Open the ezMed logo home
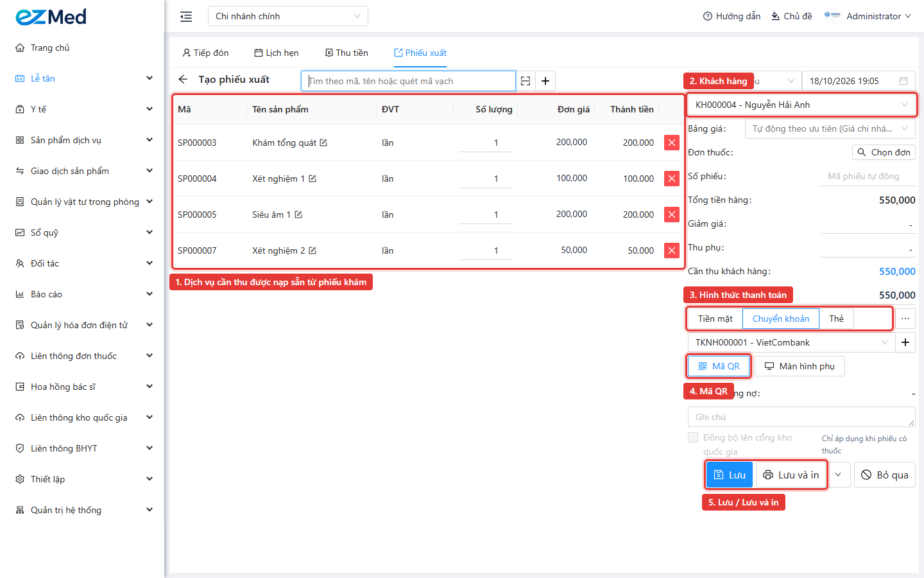Image resolution: width=924 pixels, height=578 pixels. (51, 17)
